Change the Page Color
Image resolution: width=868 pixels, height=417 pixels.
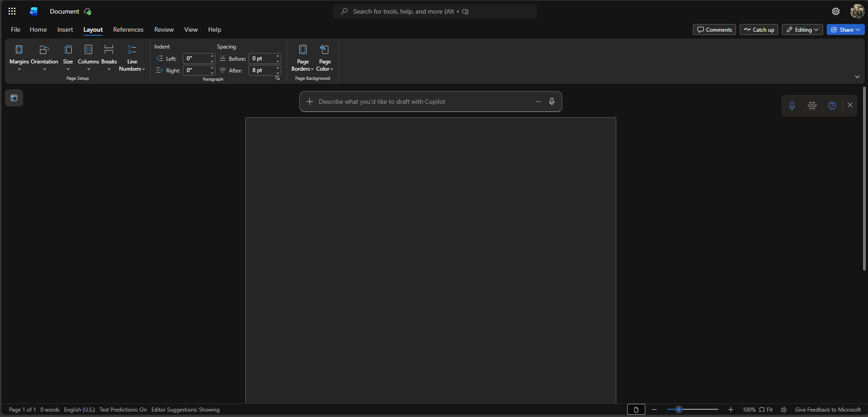324,58
